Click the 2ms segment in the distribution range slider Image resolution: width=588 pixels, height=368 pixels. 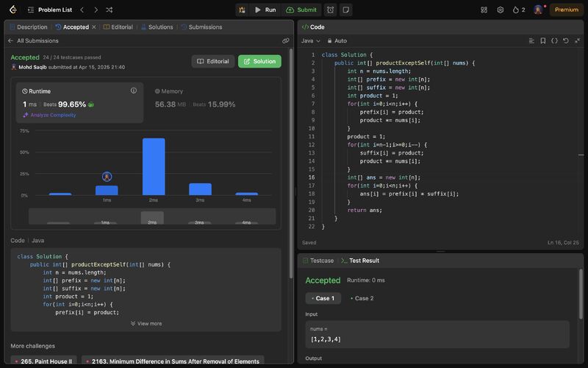click(x=152, y=218)
